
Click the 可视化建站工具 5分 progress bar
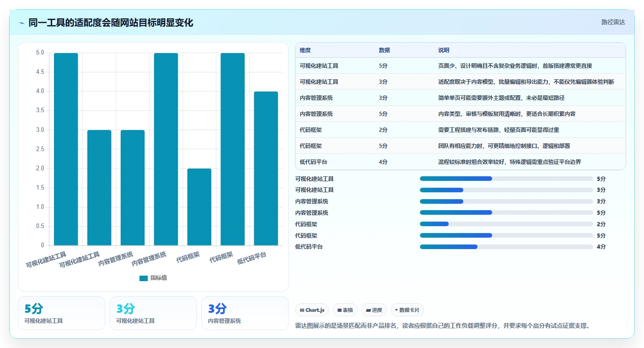506,179
